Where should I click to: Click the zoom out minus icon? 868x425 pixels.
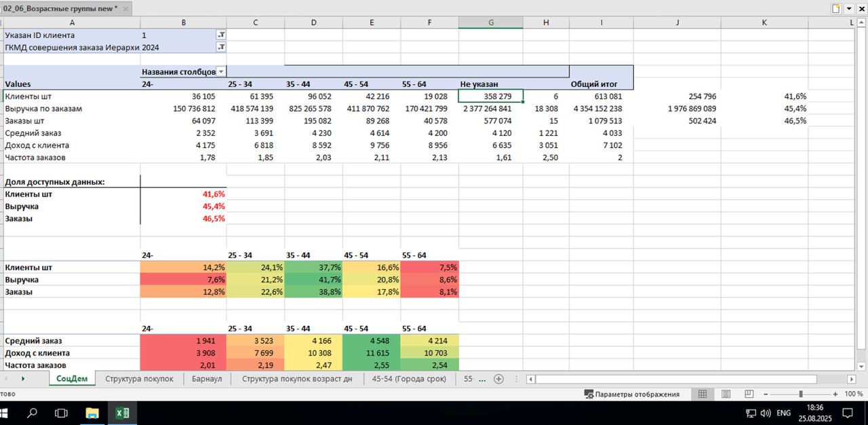[x=766, y=394]
